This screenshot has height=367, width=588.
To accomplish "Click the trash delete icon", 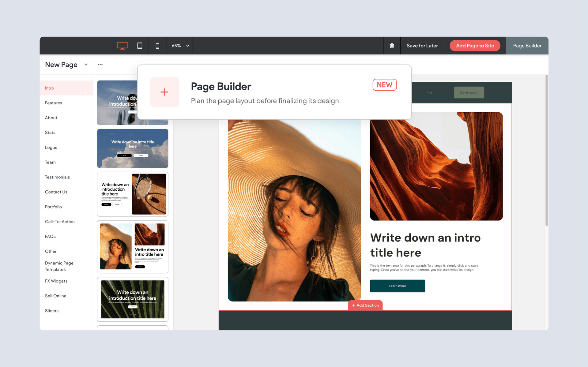I will pyautogui.click(x=392, y=46).
